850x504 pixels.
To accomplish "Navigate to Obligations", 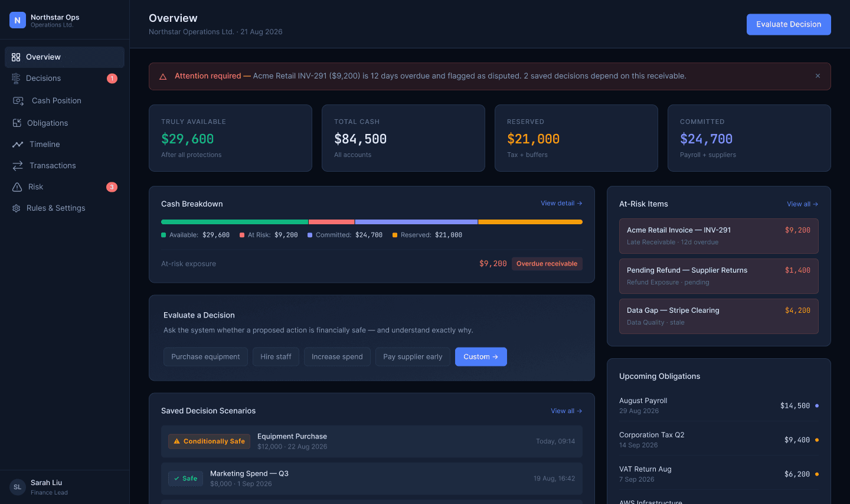I will click(x=65, y=123).
